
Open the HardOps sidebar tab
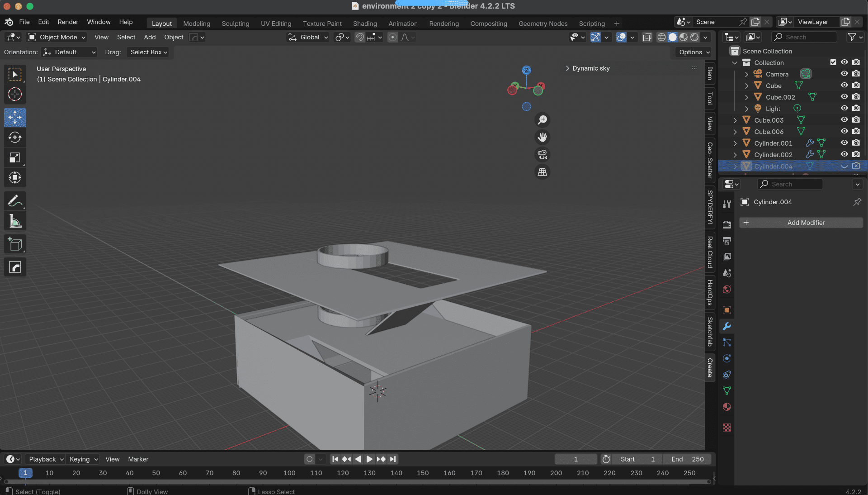pyautogui.click(x=710, y=292)
